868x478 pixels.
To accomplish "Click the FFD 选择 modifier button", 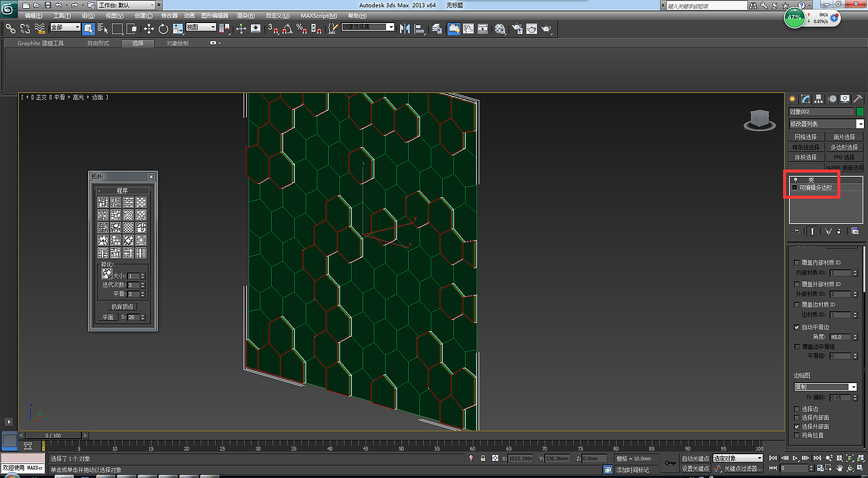I will (844, 157).
